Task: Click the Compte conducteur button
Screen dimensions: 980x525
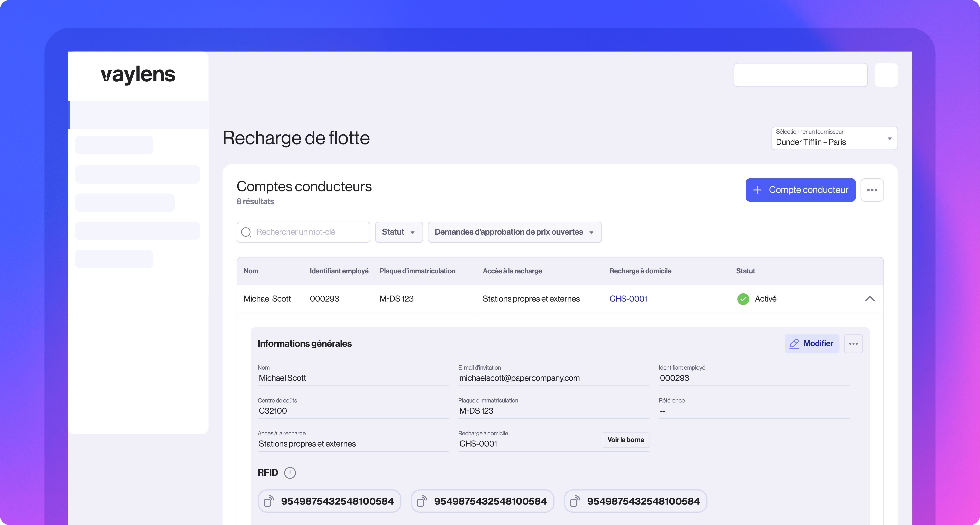Action: 800,190
